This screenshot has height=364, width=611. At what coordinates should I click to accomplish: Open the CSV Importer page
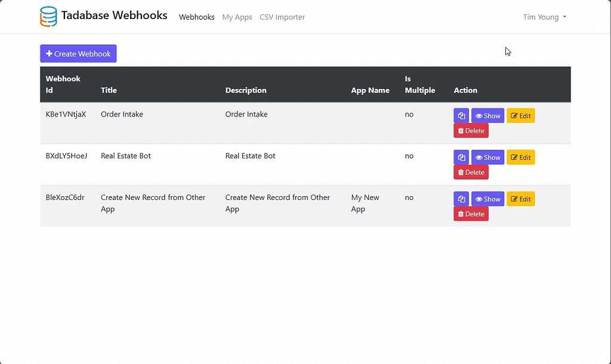point(282,17)
